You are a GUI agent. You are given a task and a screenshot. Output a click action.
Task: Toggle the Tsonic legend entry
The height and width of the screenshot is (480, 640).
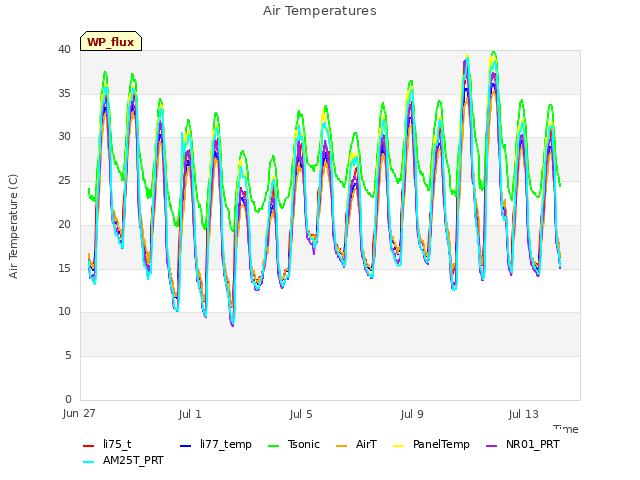tap(293, 444)
